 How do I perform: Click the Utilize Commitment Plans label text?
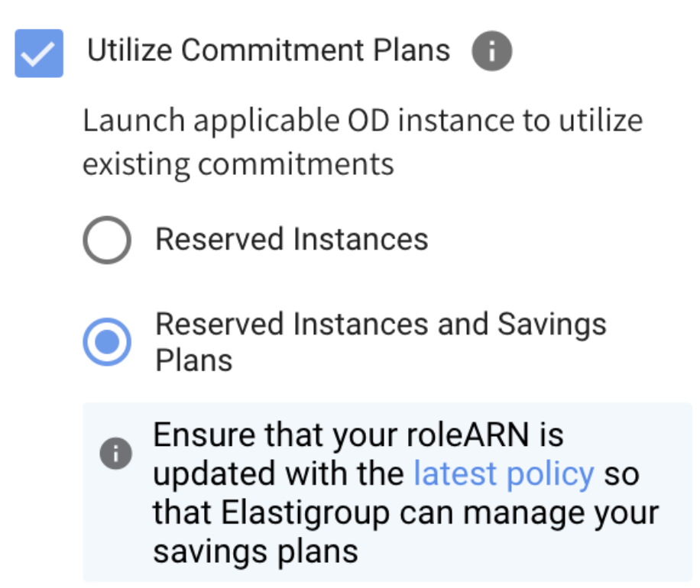click(x=268, y=51)
